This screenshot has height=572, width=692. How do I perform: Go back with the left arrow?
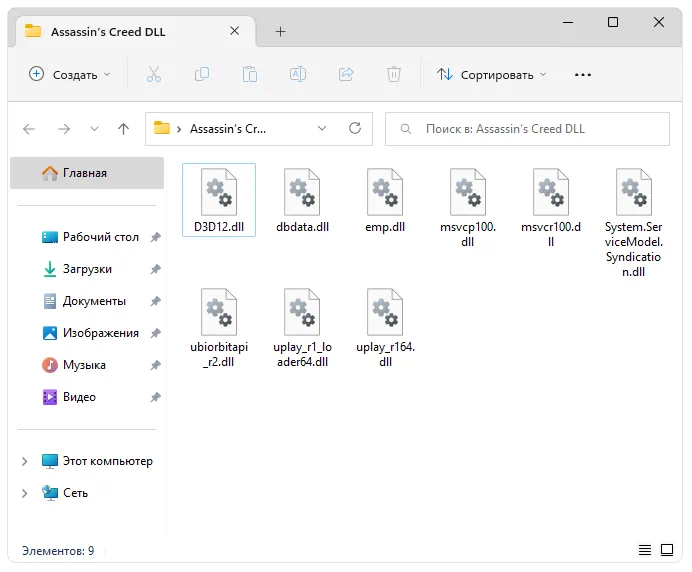[29, 129]
